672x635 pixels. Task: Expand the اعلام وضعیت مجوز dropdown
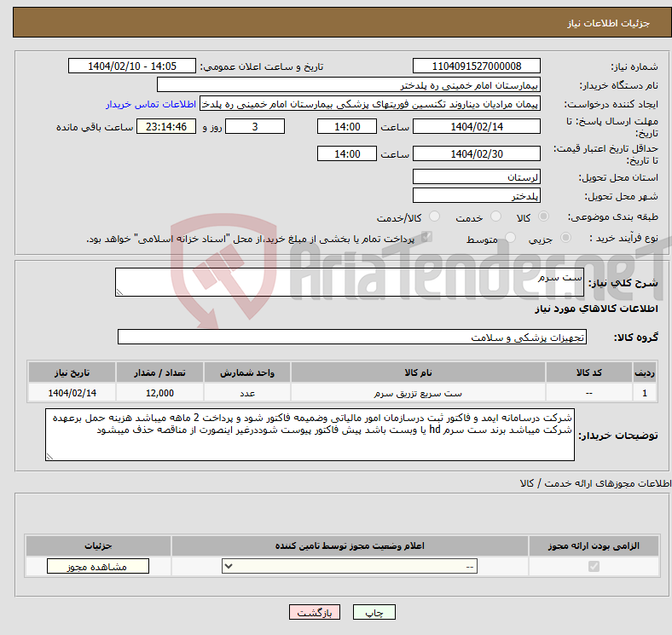pyautogui.click(x=350, y=567)
